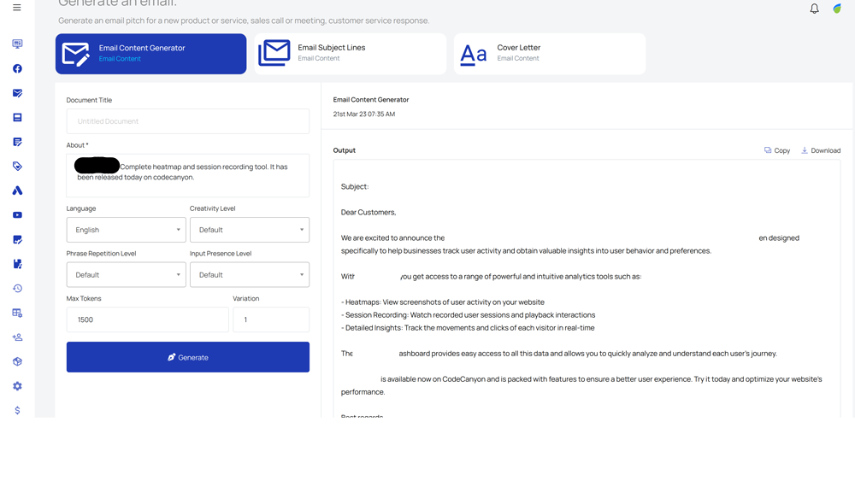Download the generated email output
Screen dimensions: 855x504
click(x=821, y=150)
